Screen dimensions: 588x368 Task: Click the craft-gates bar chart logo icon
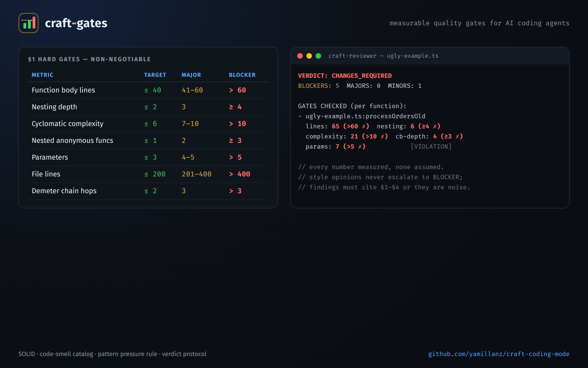[28, 23]
